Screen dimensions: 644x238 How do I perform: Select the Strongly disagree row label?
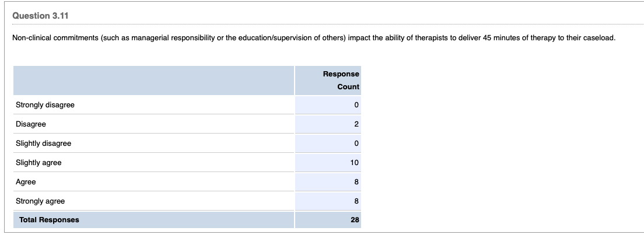(45, 105)
